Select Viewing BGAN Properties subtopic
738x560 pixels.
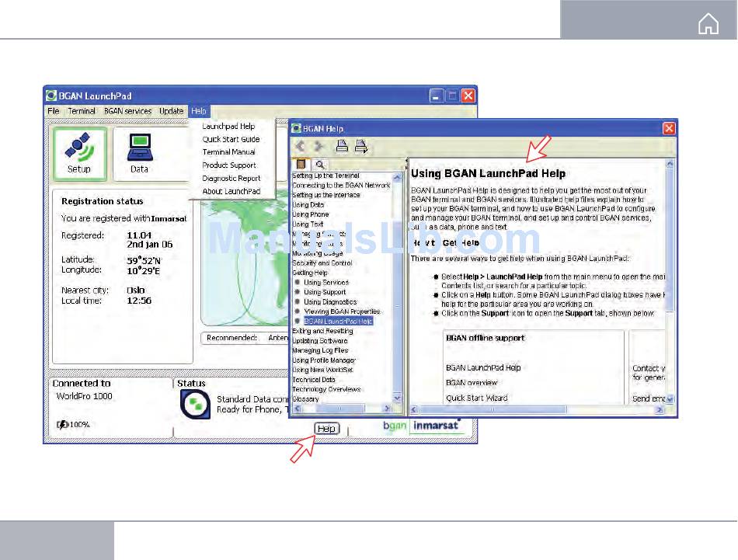click(x=342, y=311)
